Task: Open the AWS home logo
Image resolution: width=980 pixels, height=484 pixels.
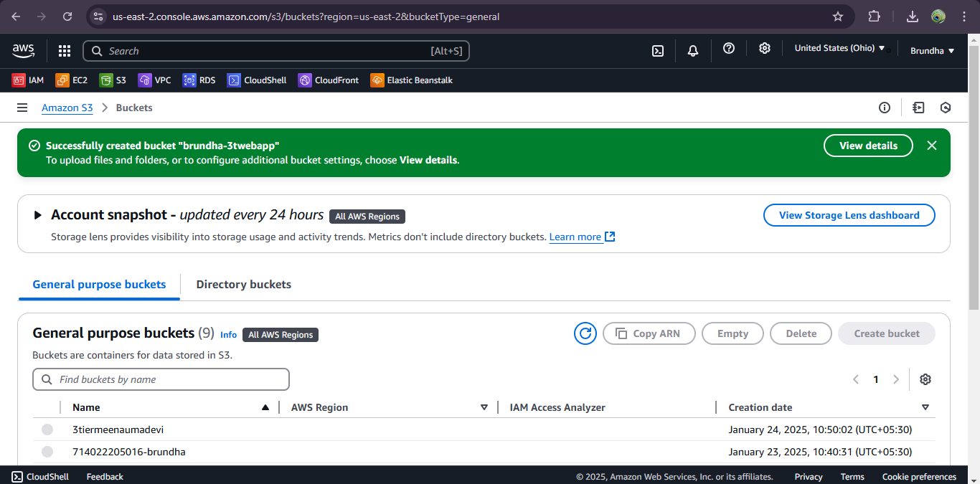Action: [x=23, y=50]
